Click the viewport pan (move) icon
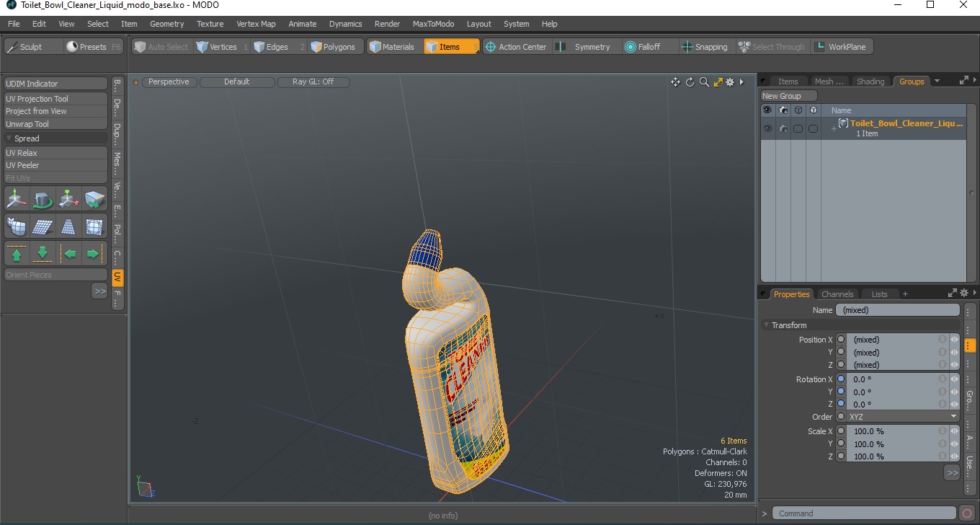Image resolution: width=980 pixels, height=525 pixels. tap(675, 82)
